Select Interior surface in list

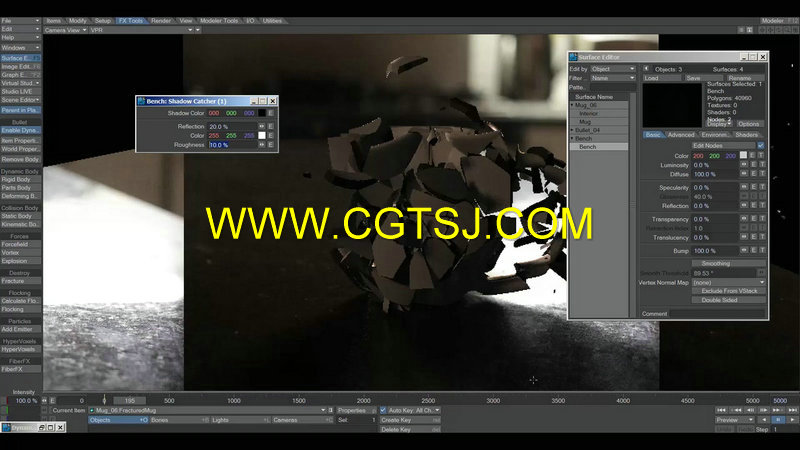coord(599,114)
